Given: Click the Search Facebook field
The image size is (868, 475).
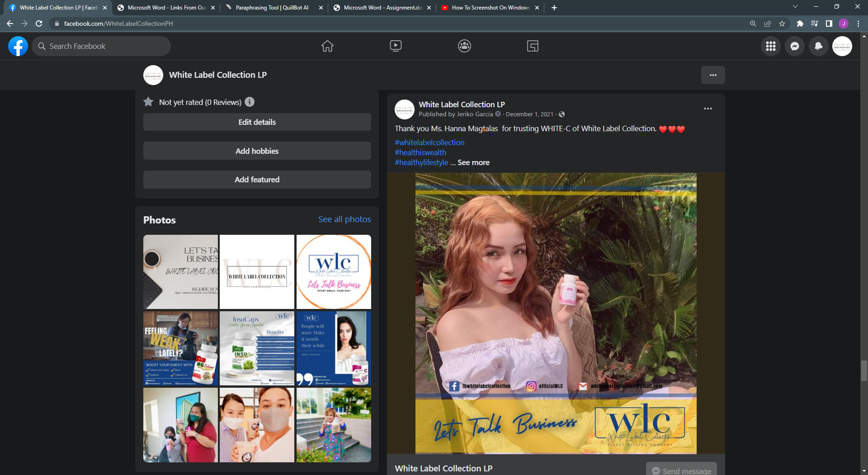Looking at the screenshot, I should [101, 46].
